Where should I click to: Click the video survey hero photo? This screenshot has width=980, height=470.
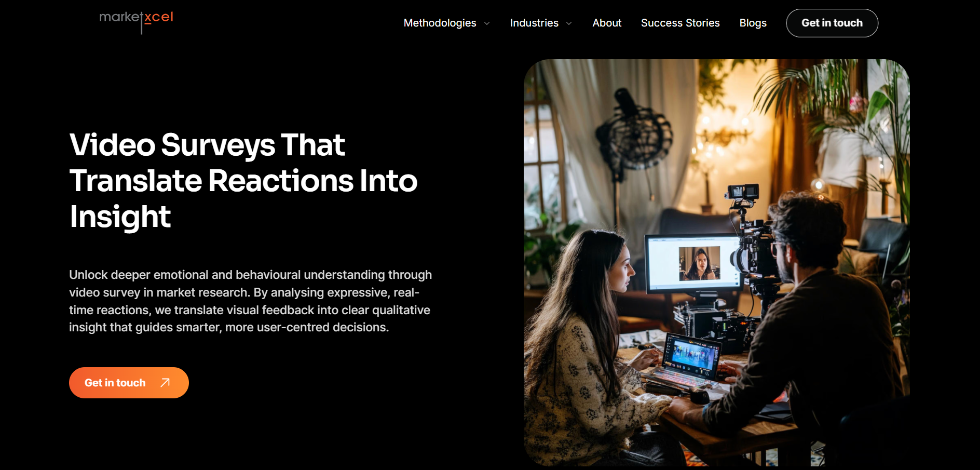pos(716,262)
